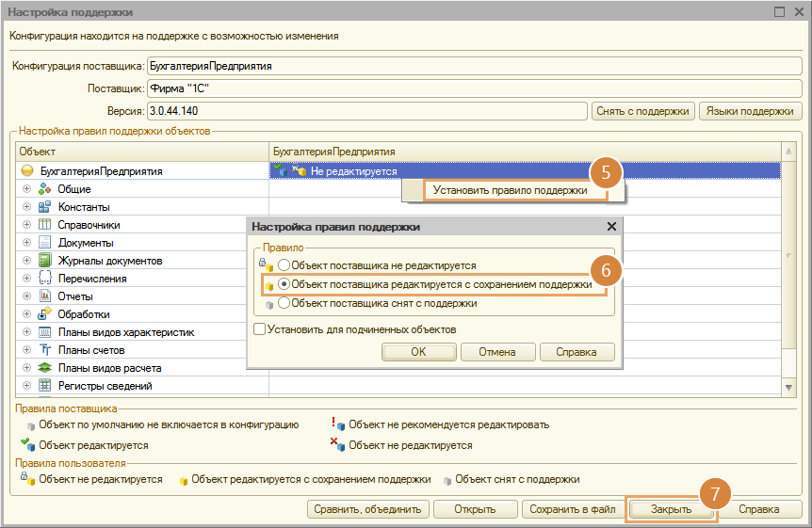
Task: Expand the Общие tree node
Action: pos(27,189)
